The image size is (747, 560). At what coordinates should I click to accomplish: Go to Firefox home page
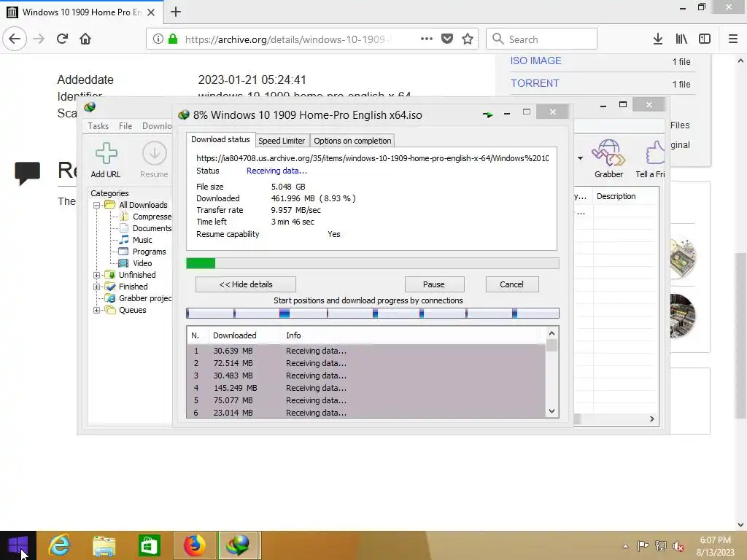(85, 39)
